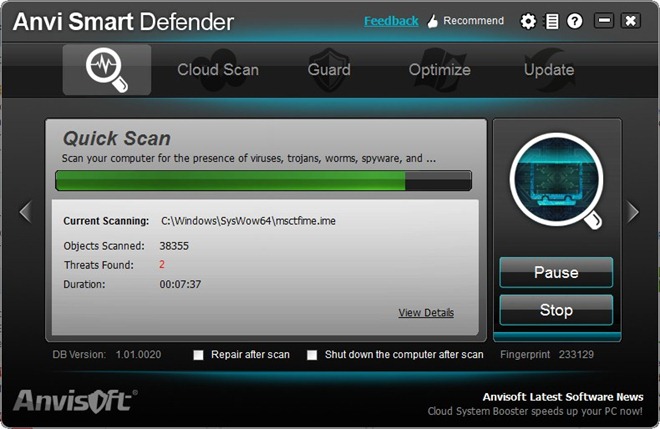
Task: Click the Anvisoft logo
Action: (x=75, y=400)
